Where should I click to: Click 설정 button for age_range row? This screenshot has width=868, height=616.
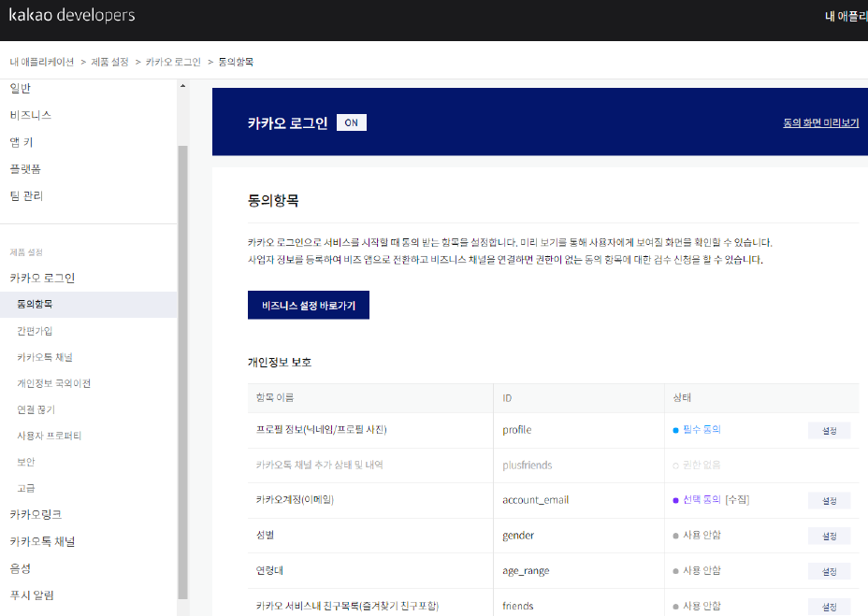pos(830,572)
